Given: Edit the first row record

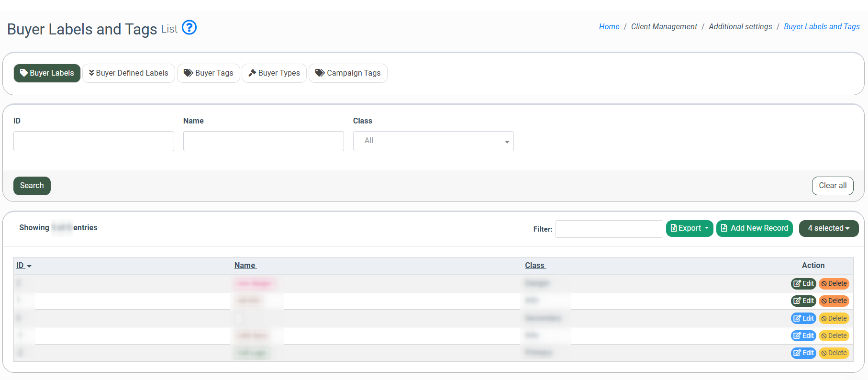Looking at the screenshot, I should [x=803, y=284].
